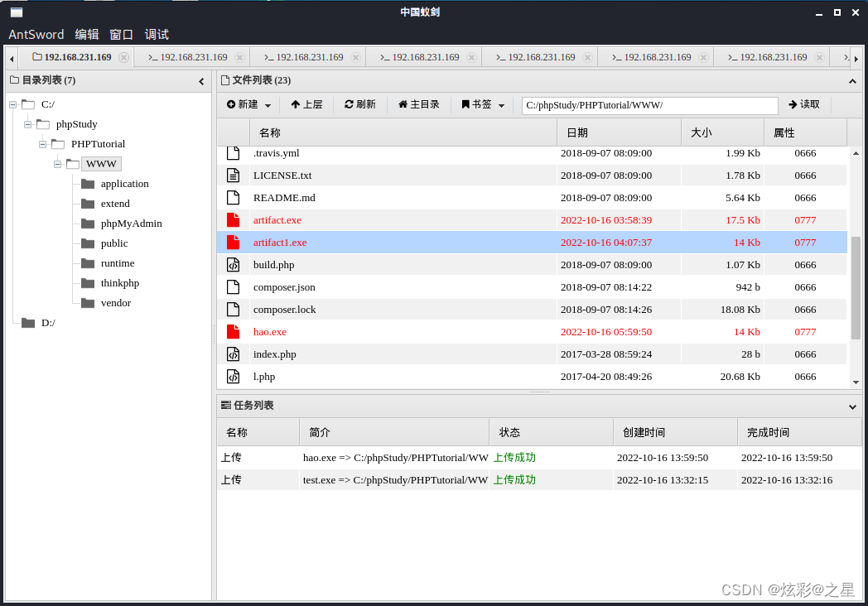868x606 pixels.
Task: Collapse the 任务列表 task list panel
Action: click(x=852, y=406)
